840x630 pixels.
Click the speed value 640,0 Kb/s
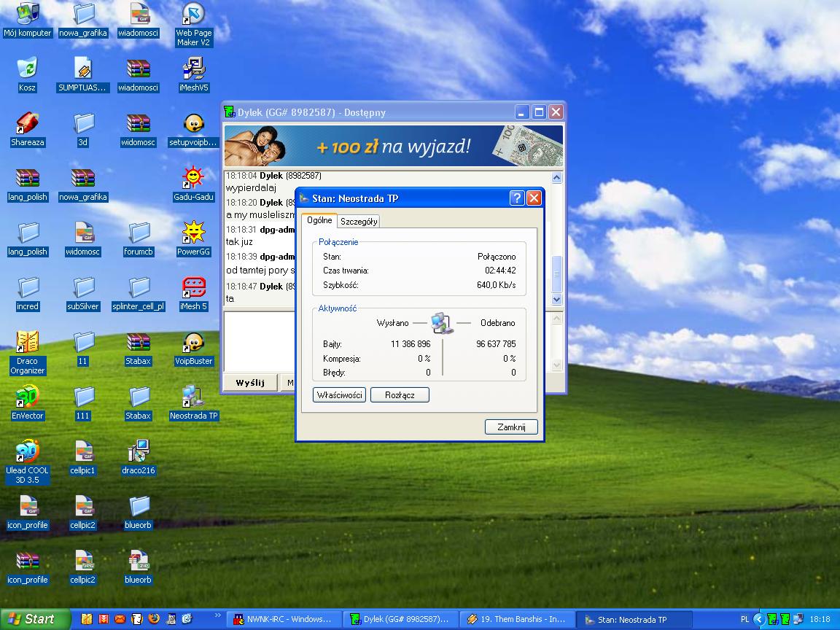click(x=496, y=285)
